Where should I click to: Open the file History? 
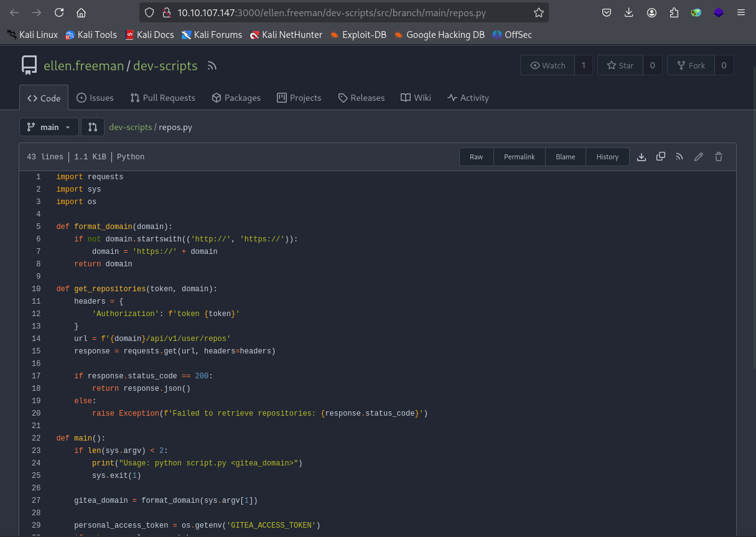pyautogui.click(x=607, y=157)
